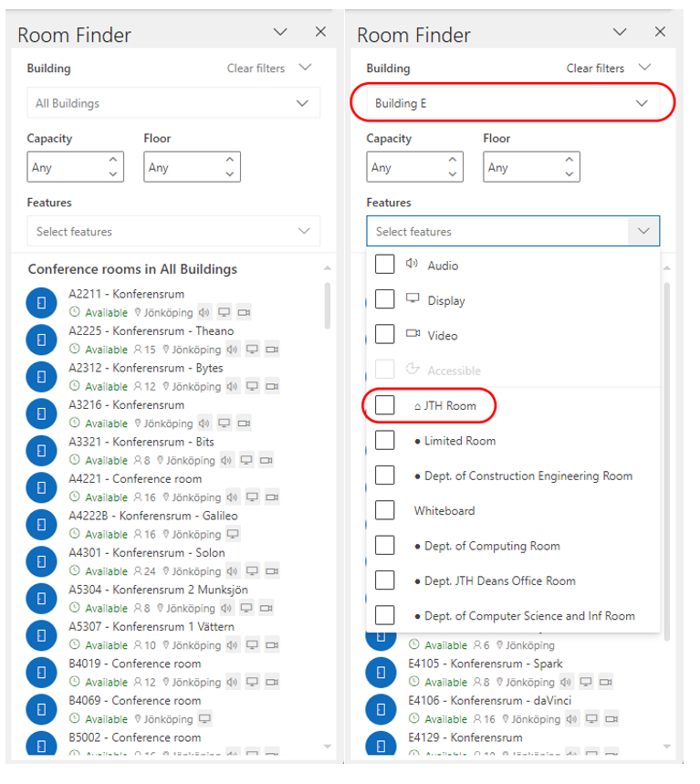Click the room icon for B4019 Conference room

coord(42,673)
